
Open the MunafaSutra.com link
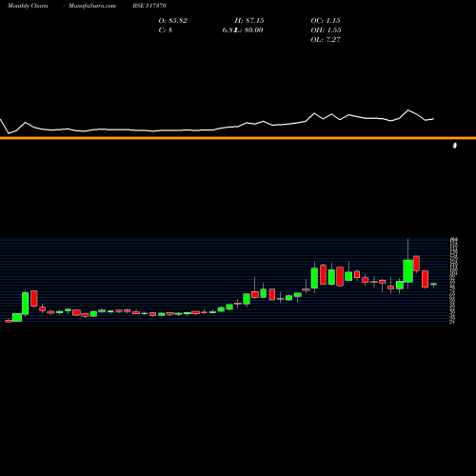coord(92,6)
